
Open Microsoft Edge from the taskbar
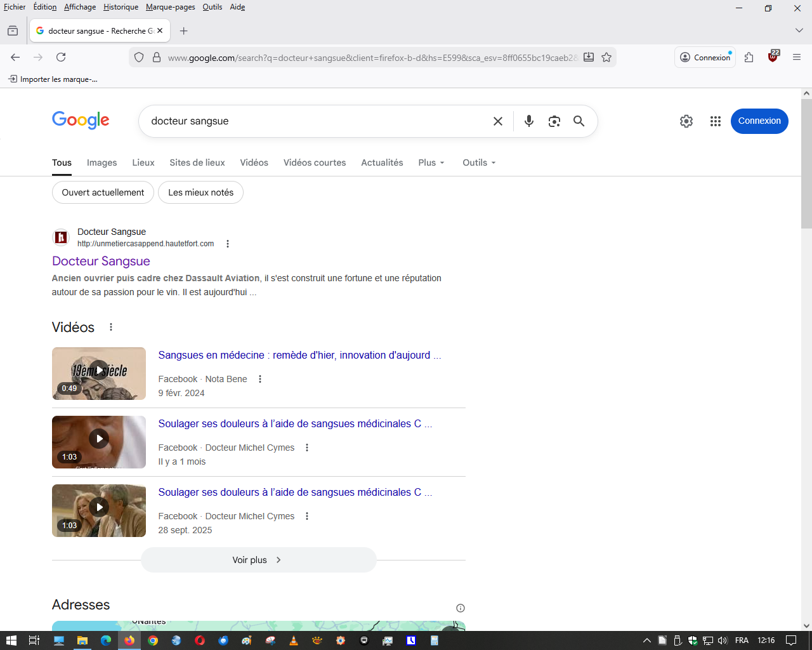pyautogui.click(x=106, y=640)
